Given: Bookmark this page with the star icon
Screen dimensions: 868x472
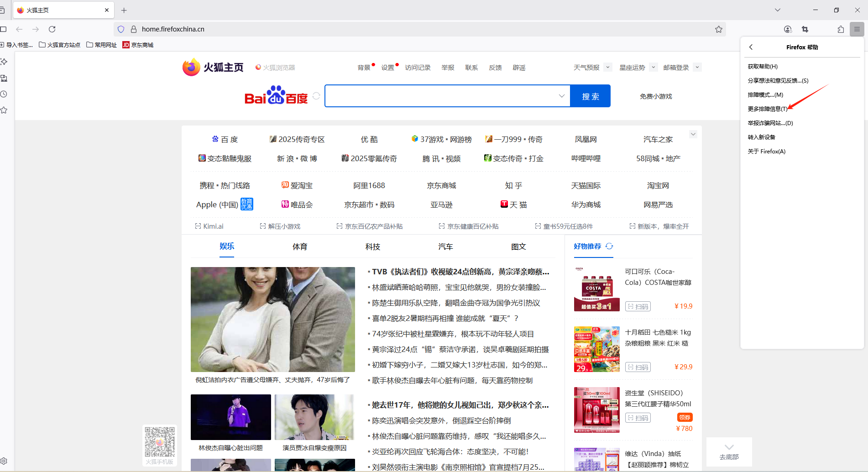Looking at the screenshot, I should pos(719,29).
